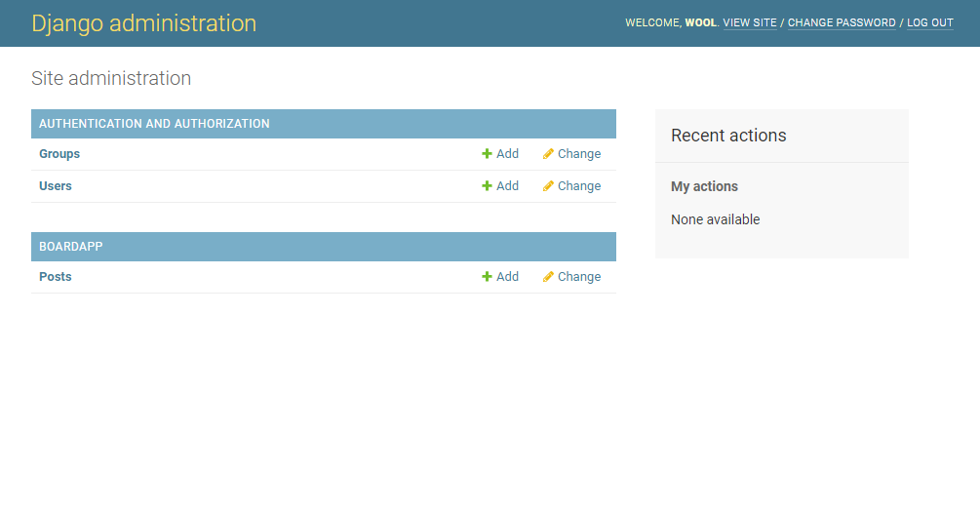Click the Site administration heading
This screenshot has height=512, width=980.
tap(111, 78)
